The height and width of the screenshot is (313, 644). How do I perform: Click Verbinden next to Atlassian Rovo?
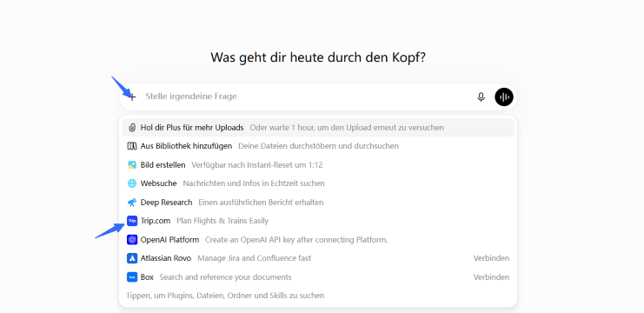pos(491,258)
